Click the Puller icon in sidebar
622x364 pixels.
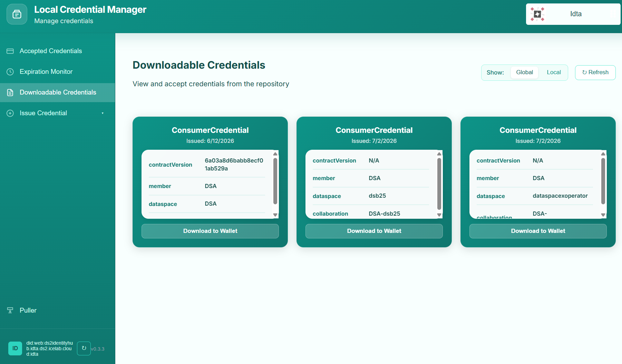click(x=10, y=310)
